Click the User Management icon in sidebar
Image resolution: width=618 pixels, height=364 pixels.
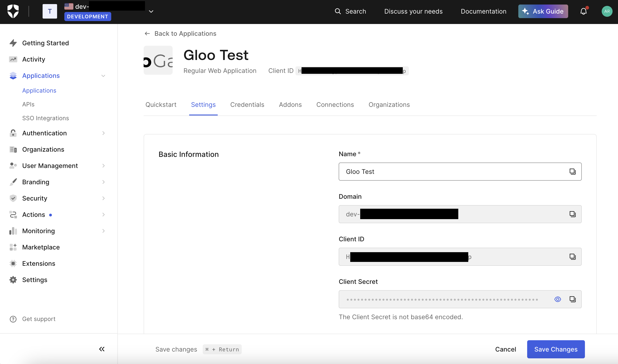tap(13, 165)
